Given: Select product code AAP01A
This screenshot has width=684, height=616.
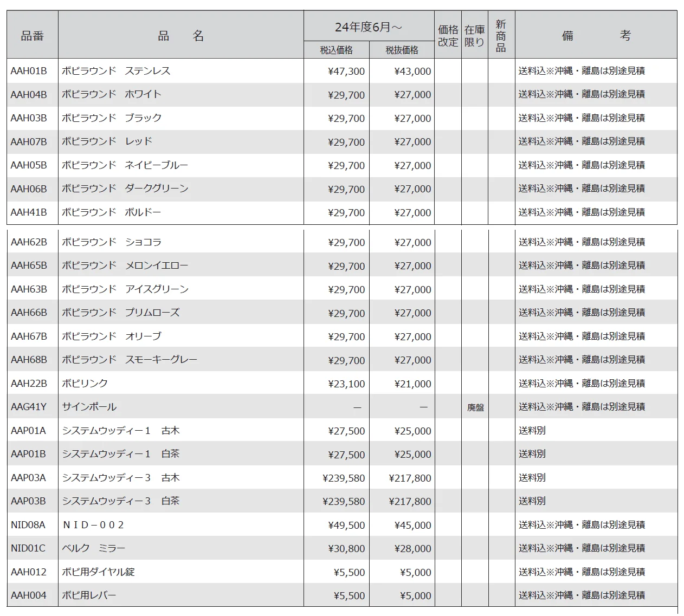Looking at the screenshot, I should (x=28, y=431).
